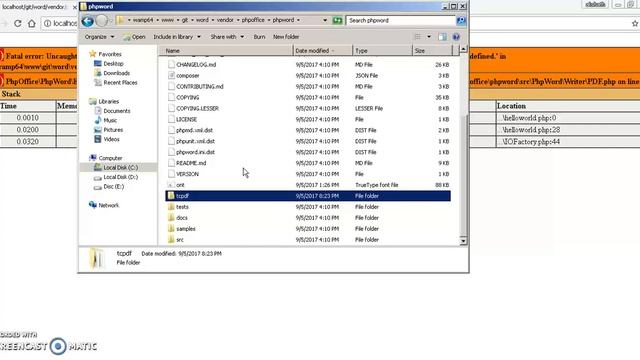Click the scroll down arrow of the file list

[463, 241]
